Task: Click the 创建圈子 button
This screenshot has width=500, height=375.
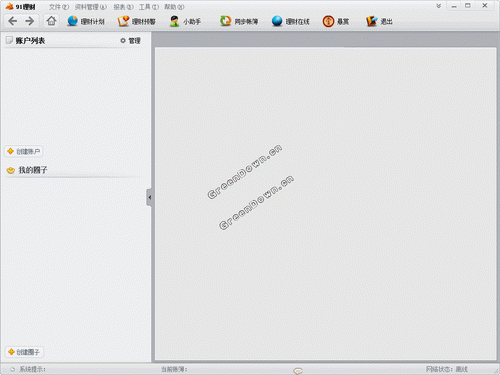Action: pos(24,352)
